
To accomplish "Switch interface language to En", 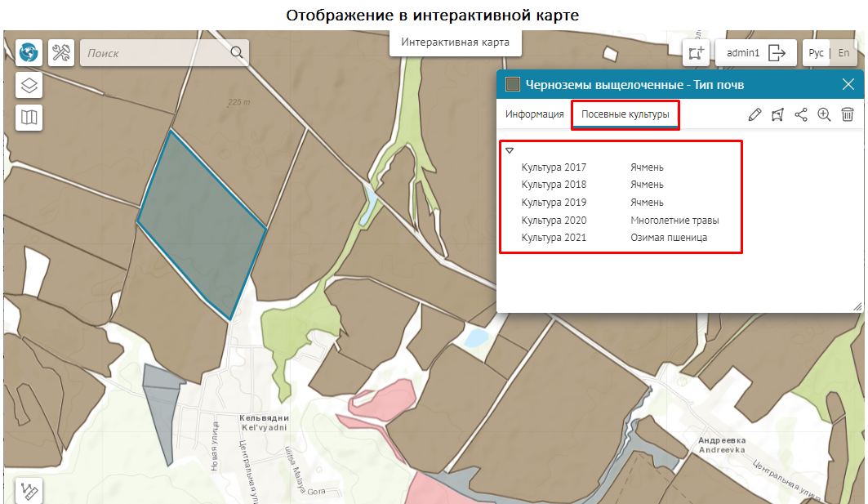I will [x=844, y=53].
